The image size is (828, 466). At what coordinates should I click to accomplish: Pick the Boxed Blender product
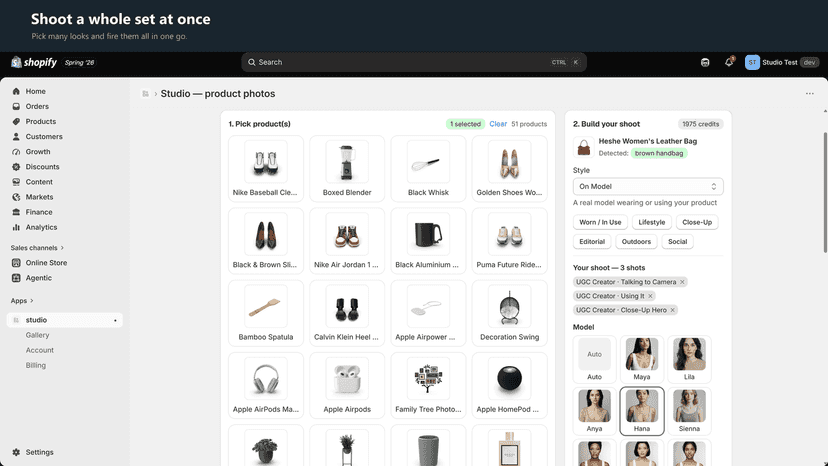pyautogui.click(x=347, y=169)
